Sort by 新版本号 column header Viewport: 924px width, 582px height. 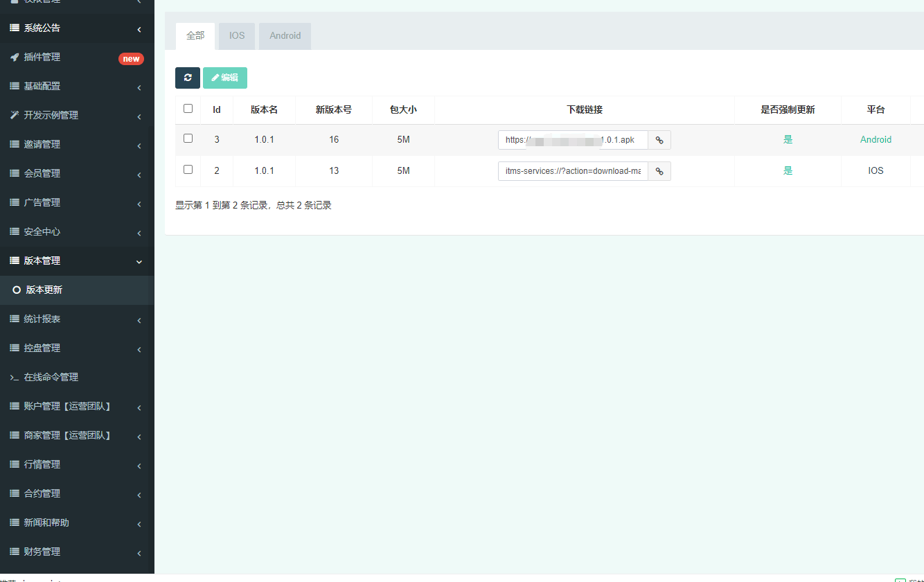(x=333, y=109)
